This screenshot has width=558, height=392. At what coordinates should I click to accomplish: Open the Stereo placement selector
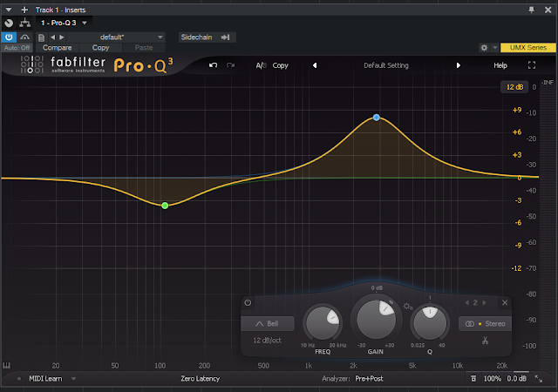[x=485, y=324]
